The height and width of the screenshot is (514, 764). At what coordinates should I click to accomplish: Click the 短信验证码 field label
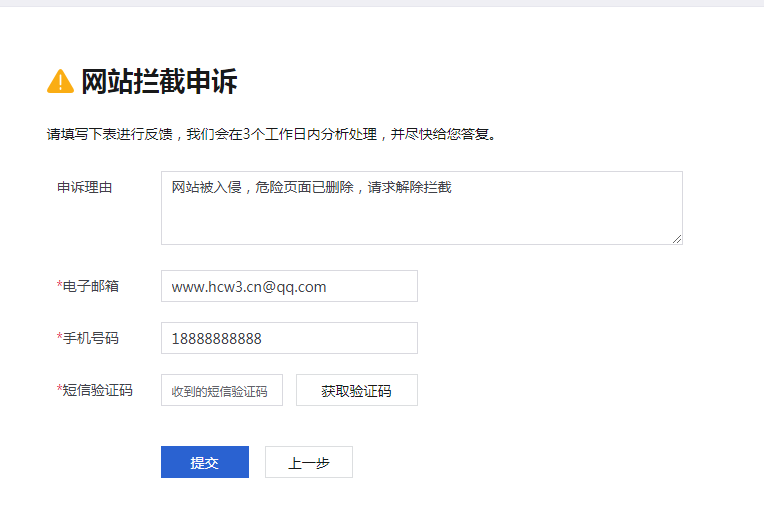[97, 390]
